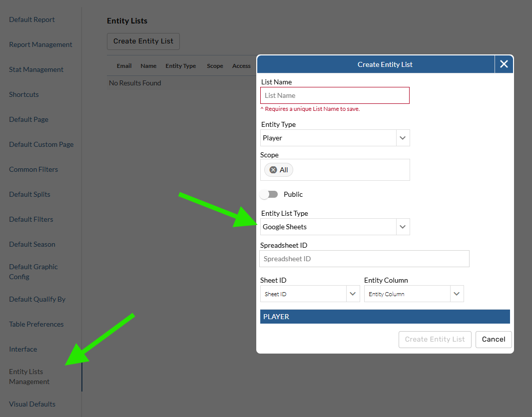
Task: Click inside the Scope selection box
Action: pyautogui.click(x=350, y=170)
